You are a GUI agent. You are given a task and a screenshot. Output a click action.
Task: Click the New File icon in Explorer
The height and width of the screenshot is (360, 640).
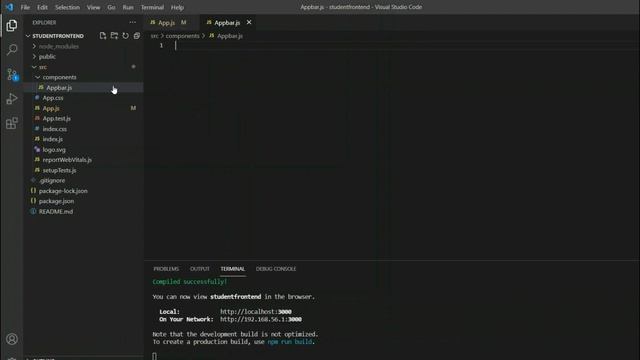click(103, 36)
